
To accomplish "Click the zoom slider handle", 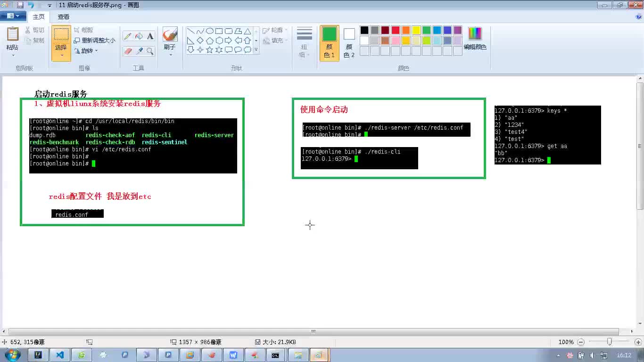I will [609, 342].
